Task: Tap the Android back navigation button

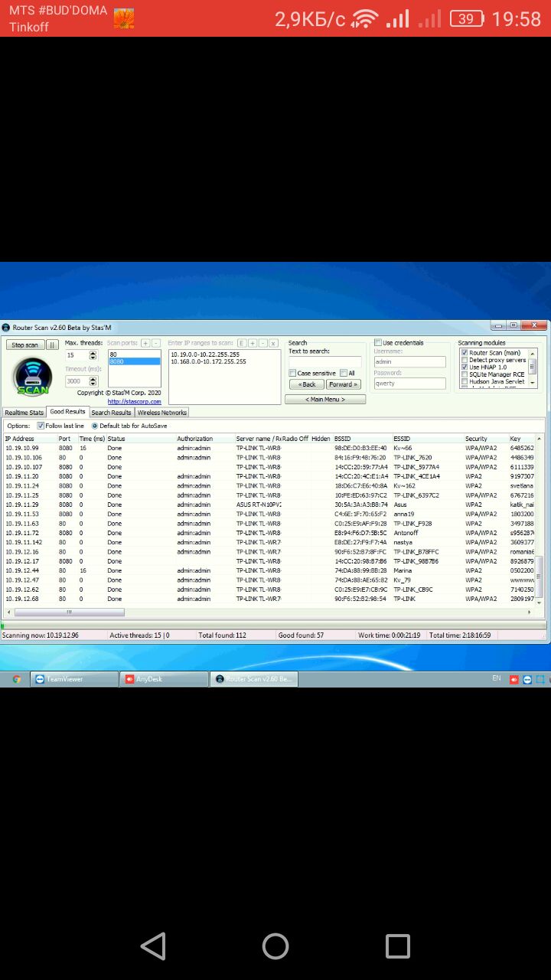Action: click(x=153, y=946)
